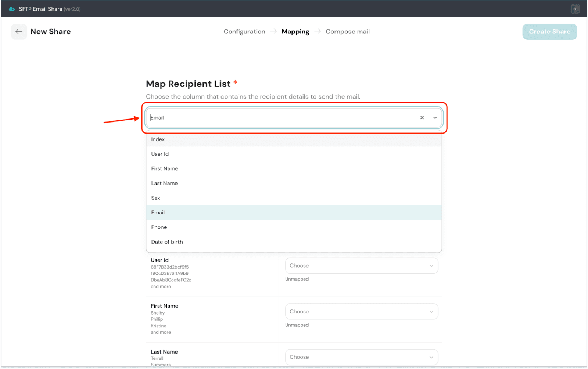Screen dimensions: 588x369
Task: Switch to the Compose mail step
Action: (347, 32)
